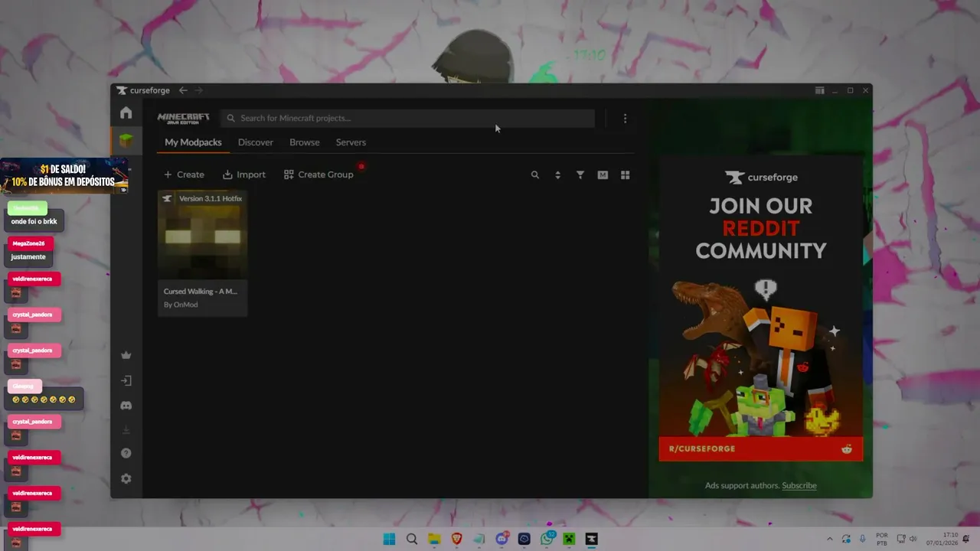The image size is (980, 551).
Task: Click the Subscribe link under the ad
Action: (x=799, y=485)
